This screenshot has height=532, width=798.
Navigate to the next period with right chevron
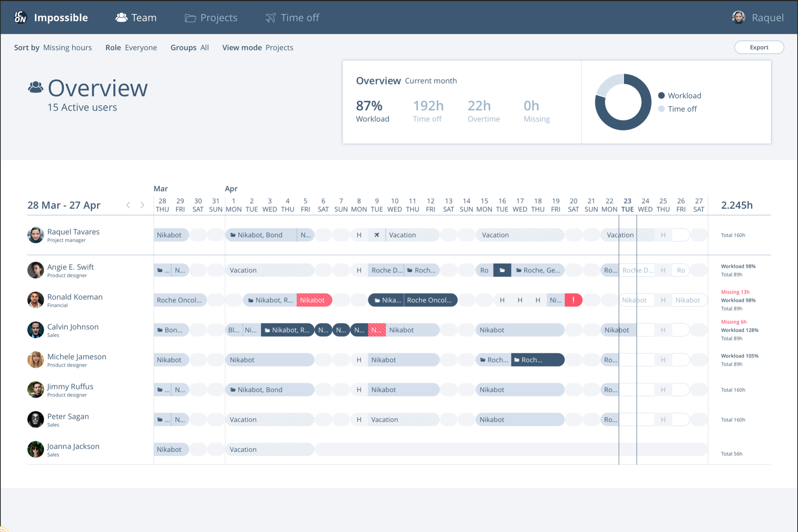142,205
